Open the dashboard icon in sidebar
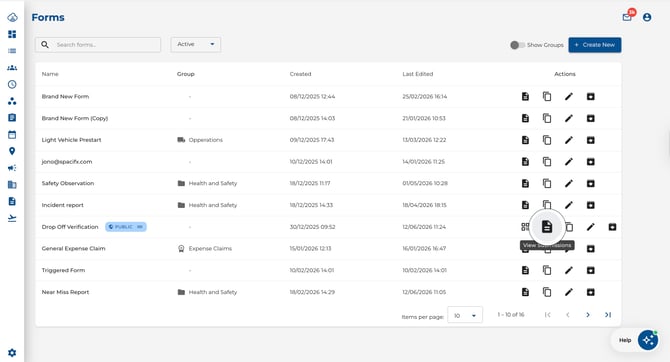This screenshot has height=362, width=670. pyautogui.click(x=12, y=34)
